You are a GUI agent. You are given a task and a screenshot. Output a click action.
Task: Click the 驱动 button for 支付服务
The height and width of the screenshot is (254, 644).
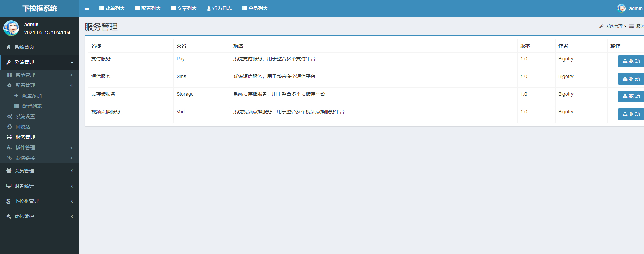click(x=631, y=61)
